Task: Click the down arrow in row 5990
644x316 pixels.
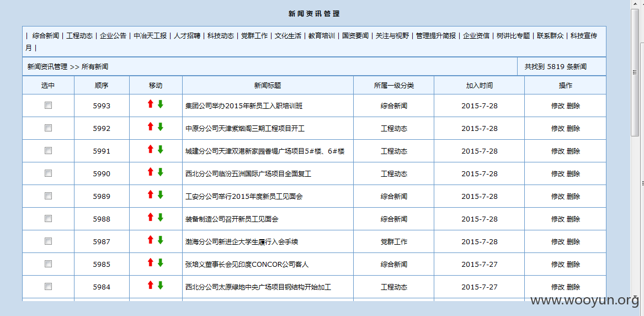Action: [x=161, y=172]
